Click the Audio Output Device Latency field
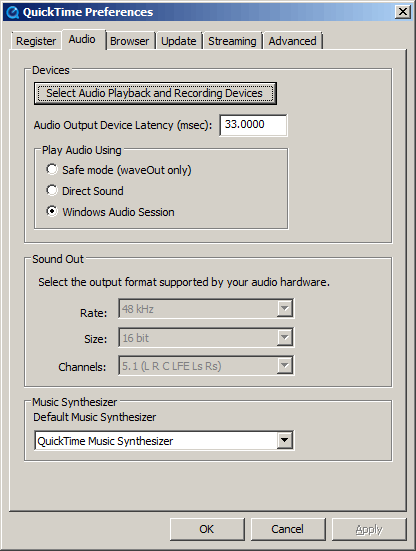 253,125
